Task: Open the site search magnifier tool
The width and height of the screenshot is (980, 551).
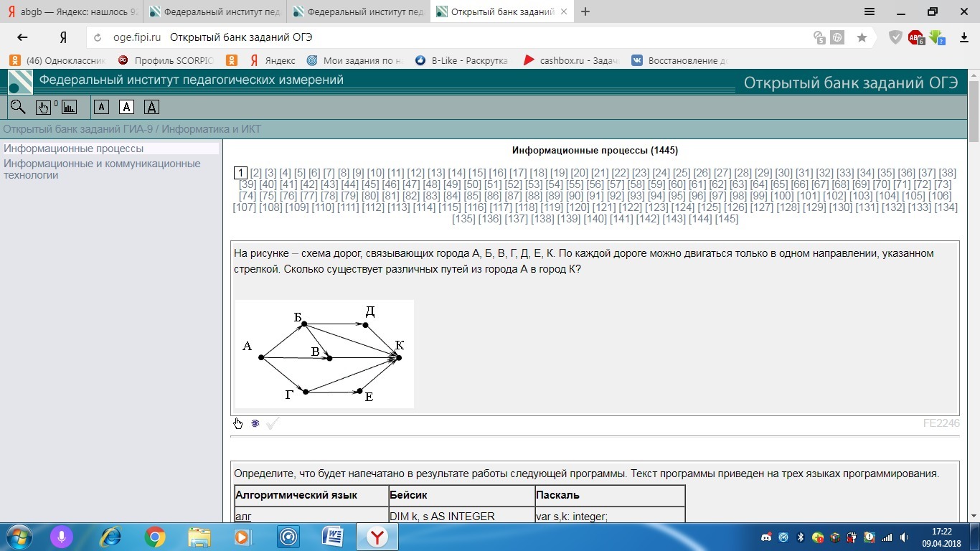Action: 18,107
